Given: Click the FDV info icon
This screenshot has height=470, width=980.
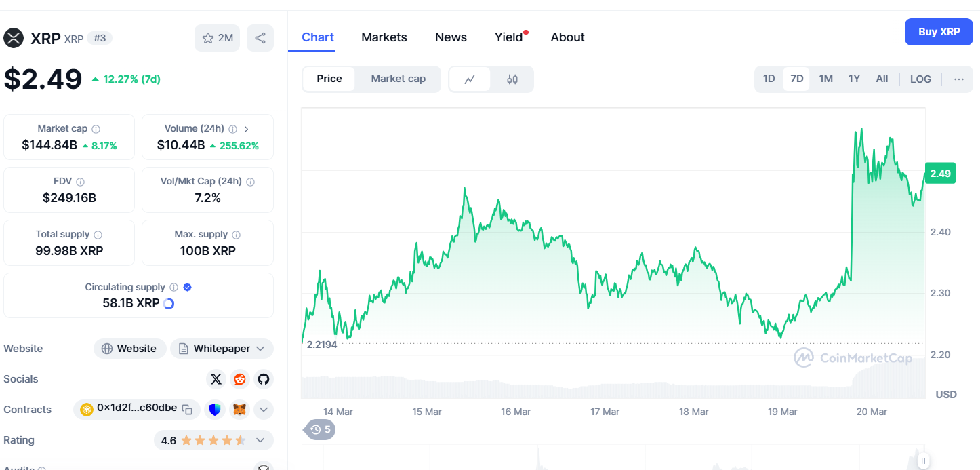Looking at the screenshot, I should pyautogui.click(x=81, y=182).
